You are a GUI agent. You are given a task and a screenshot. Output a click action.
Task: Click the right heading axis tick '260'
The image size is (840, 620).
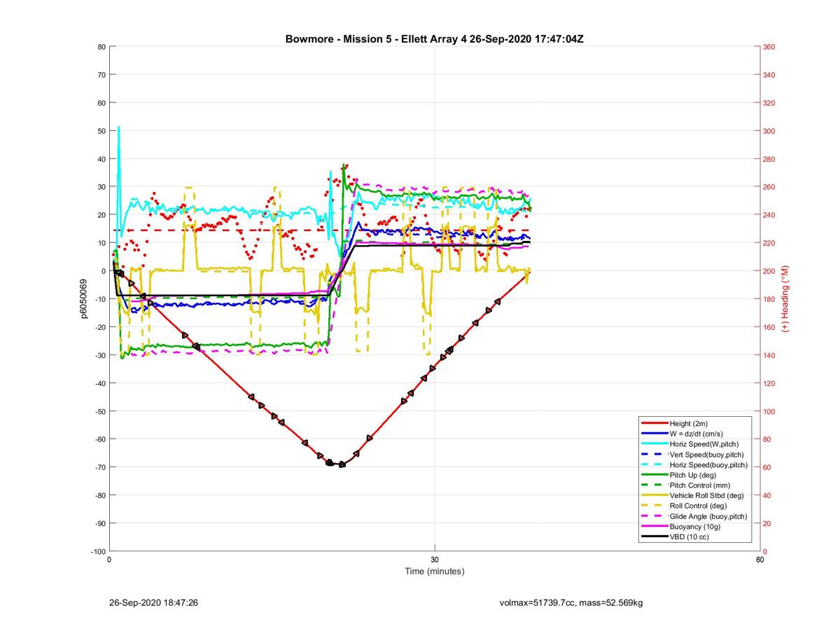tap(769, 187)
